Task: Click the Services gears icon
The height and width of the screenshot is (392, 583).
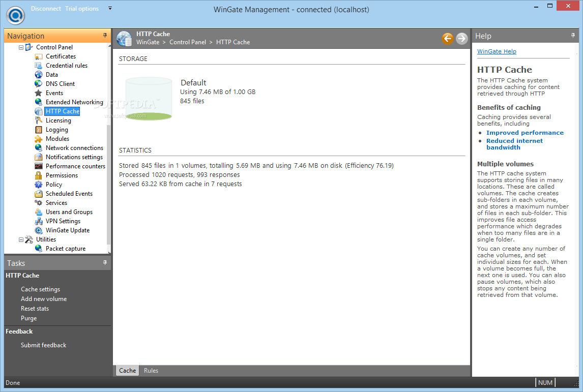Action: (38, 202)
